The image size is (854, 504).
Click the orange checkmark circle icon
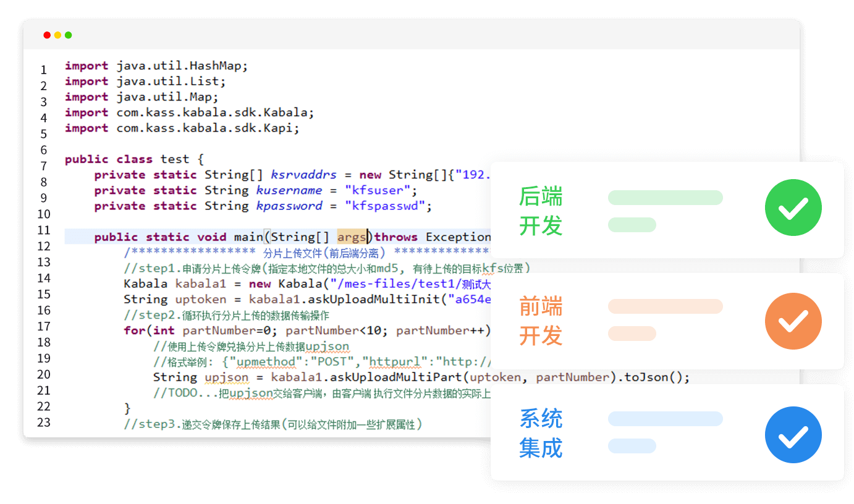[x=793, y=321]
